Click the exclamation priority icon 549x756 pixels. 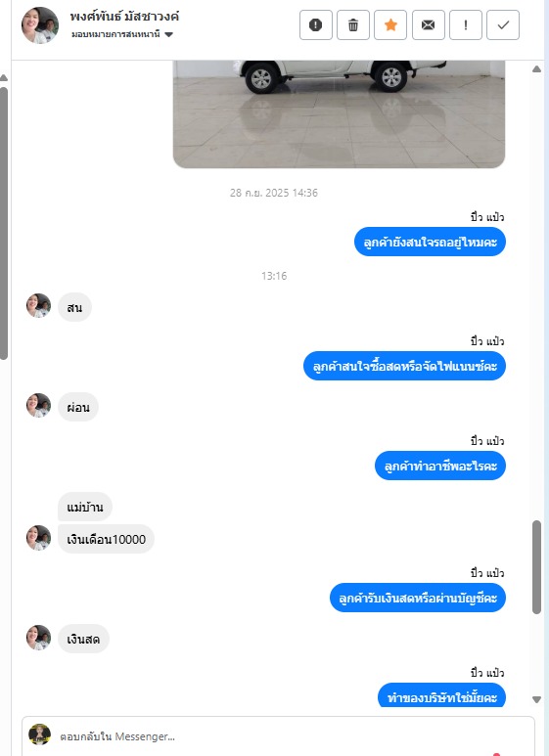tap(466, 24)
